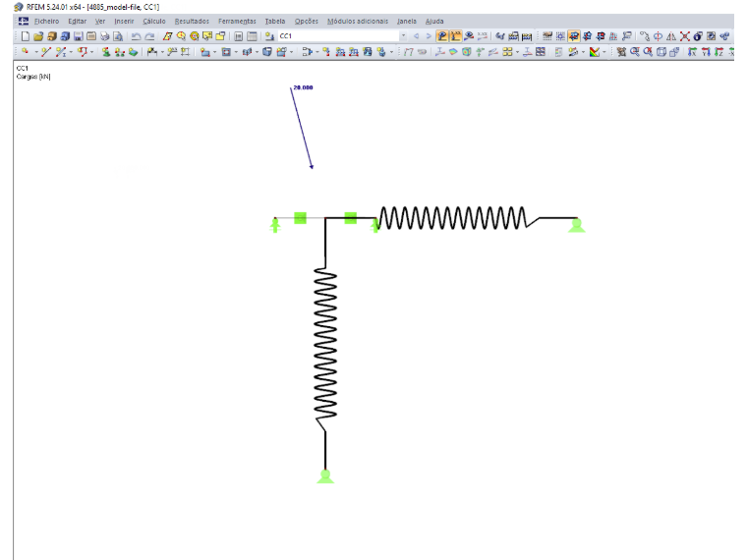
Task: Click the yellow four-squares arrangement icon
Action: (x=507, y=52)
